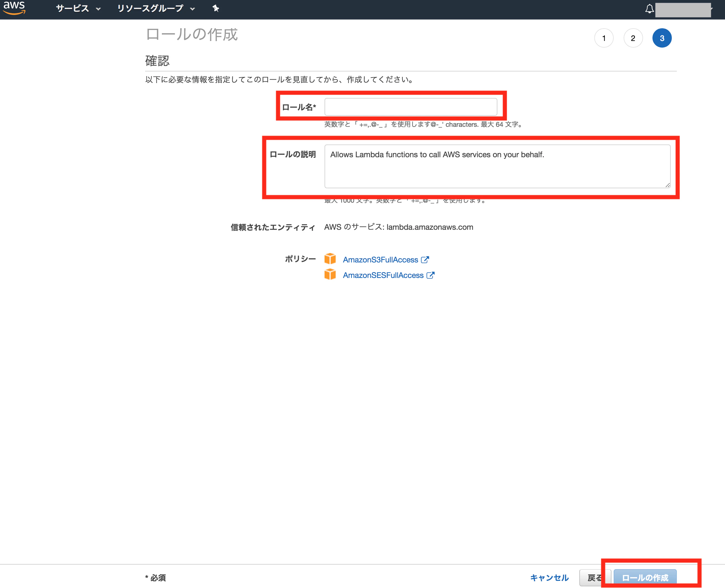Click the AmazonSESFullAccess policy box icon
The width and height of the screenshot is (725, 588).
330,274
